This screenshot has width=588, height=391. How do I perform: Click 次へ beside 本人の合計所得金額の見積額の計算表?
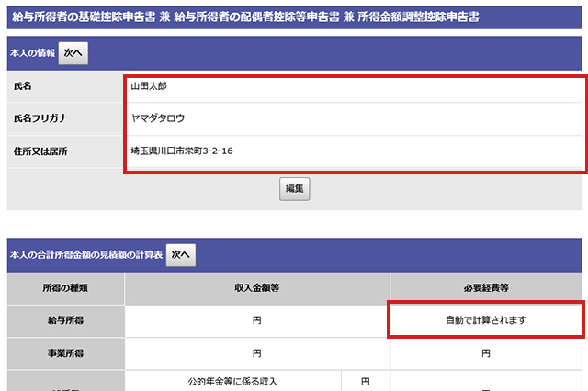pos(180,254)
